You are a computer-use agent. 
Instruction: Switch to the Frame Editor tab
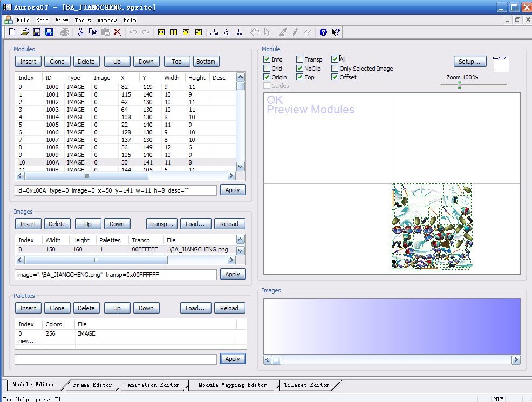92,385
